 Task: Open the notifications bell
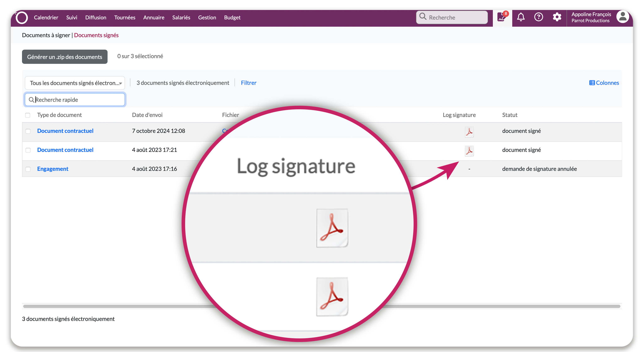coord(521,17)
